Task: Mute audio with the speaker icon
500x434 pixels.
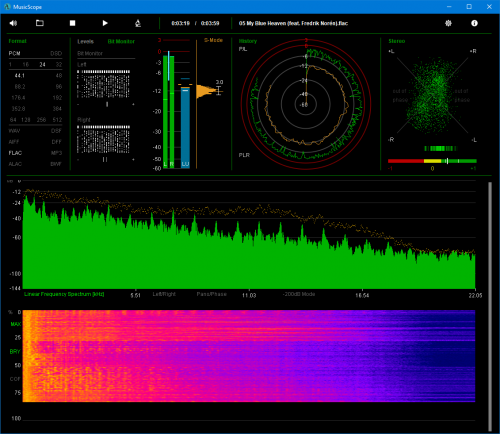Action: 13,23
